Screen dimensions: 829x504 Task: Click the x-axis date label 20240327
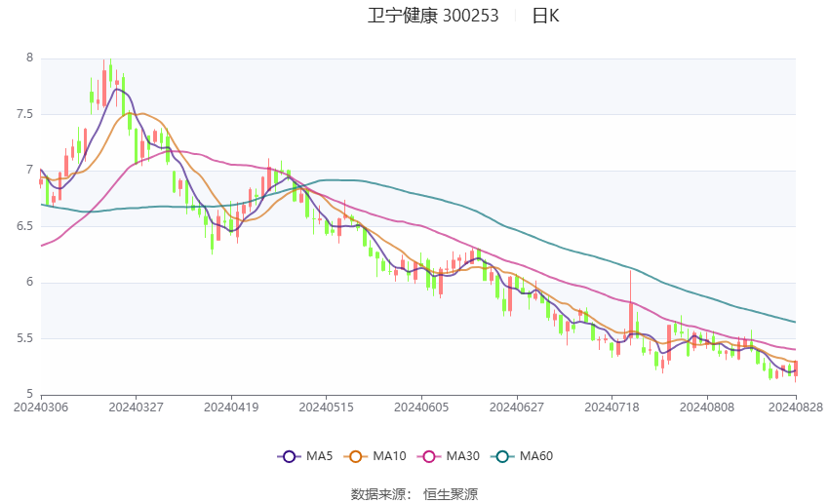tap(136, 407)
